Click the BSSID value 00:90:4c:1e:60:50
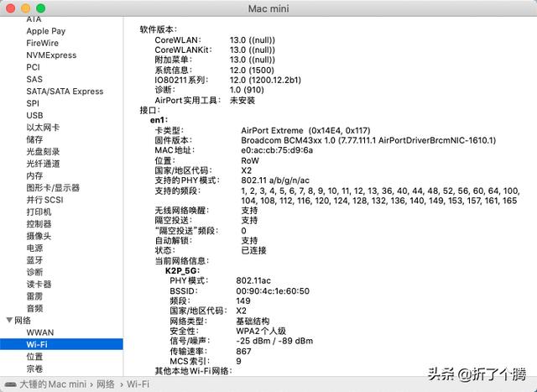 pos(273,291)
